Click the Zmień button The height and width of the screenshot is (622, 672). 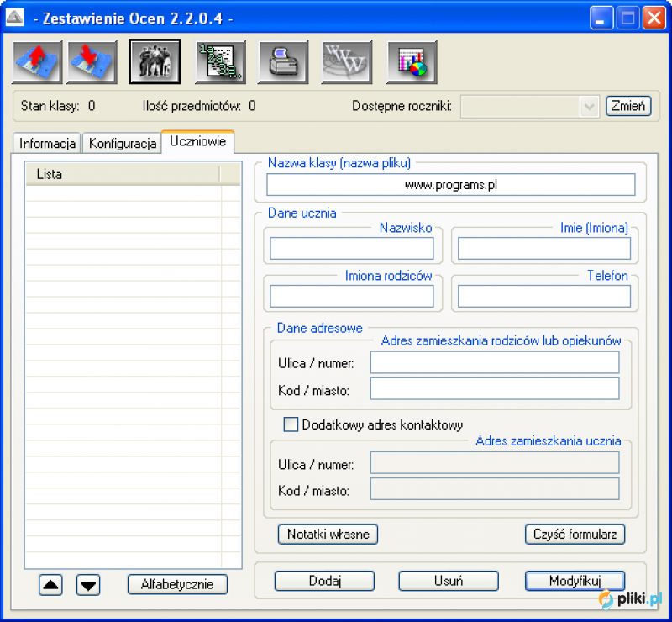[x=628, y=106]
